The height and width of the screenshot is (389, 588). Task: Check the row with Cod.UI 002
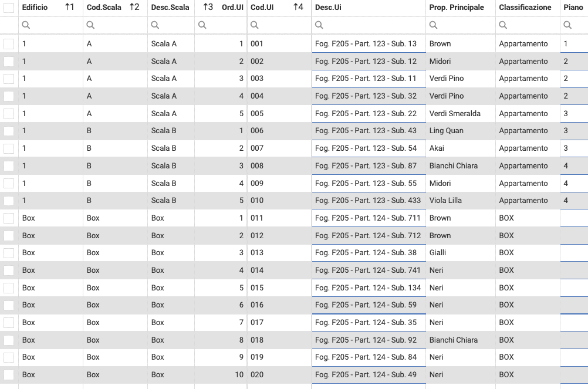9,62
